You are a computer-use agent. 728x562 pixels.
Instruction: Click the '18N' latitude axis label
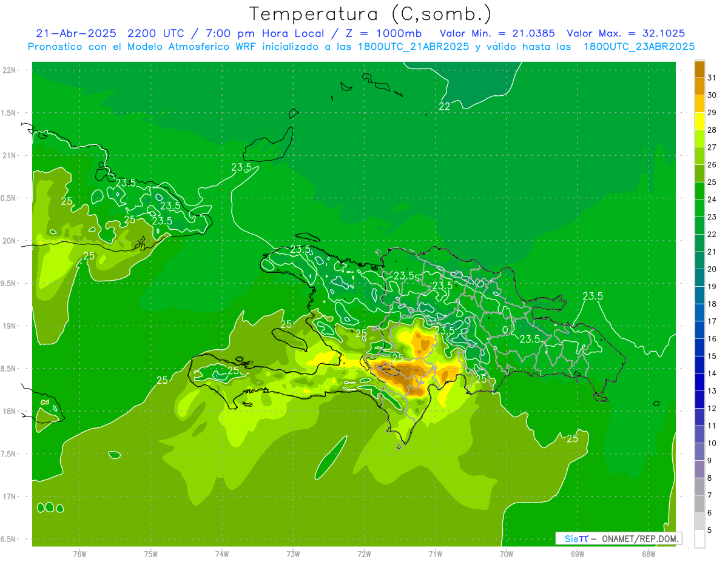pyautogui.click(x=10, y=411)
